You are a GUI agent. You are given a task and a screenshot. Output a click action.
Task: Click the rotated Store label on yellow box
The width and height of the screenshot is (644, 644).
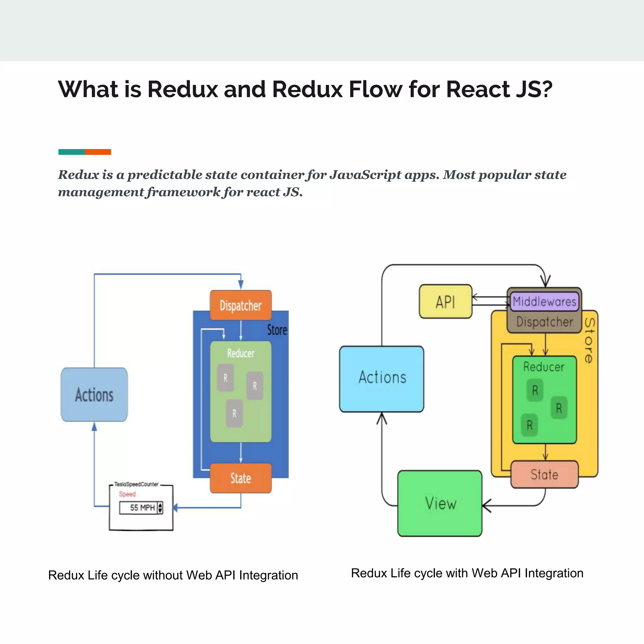click(x=589, y=340)
